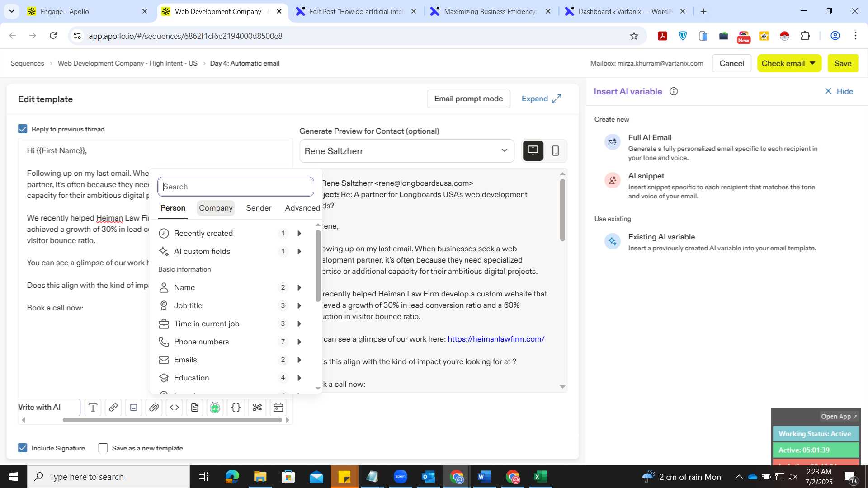The width and height of the screenshot is (868, 488).
Task: Go to Sequences breadcrumb
Action: [27, 63]
